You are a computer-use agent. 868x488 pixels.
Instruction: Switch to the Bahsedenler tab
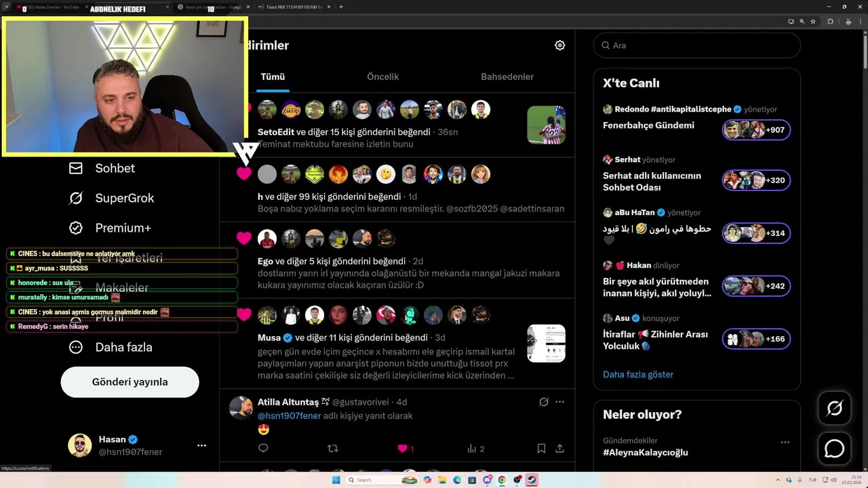(507, 77)
